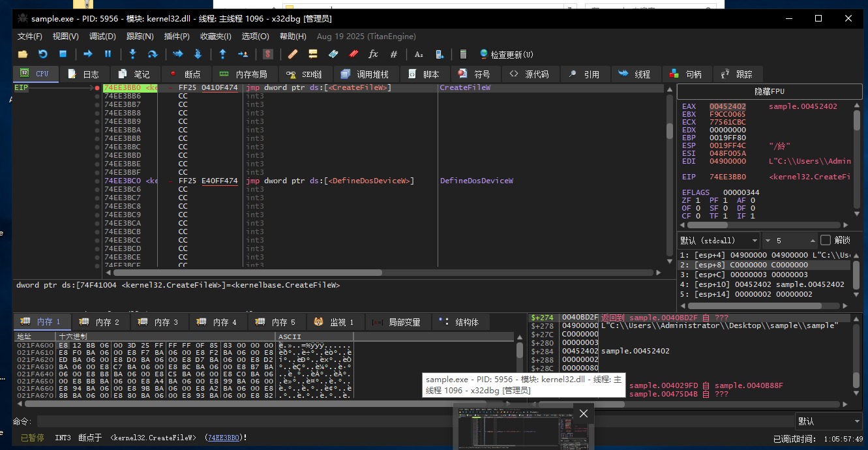Execute till return with the up arrow
The image size is (868, 450).
click(x=222, y=54)
